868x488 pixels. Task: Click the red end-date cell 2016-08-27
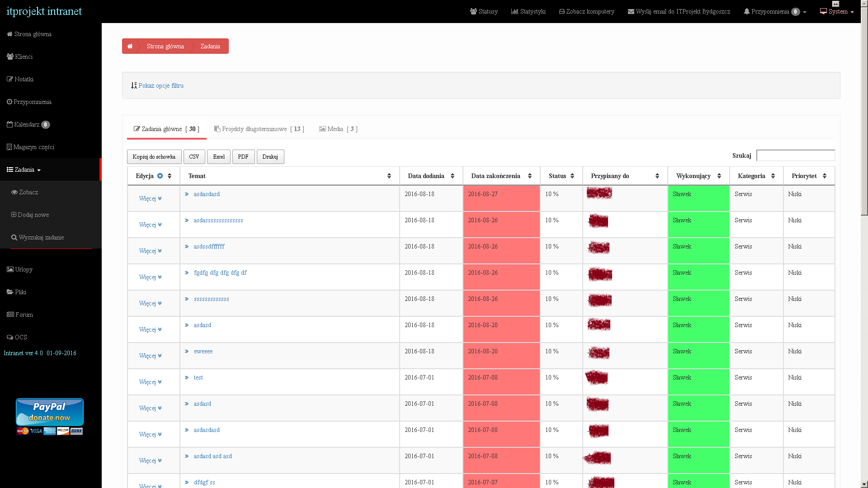click(501, 198)
